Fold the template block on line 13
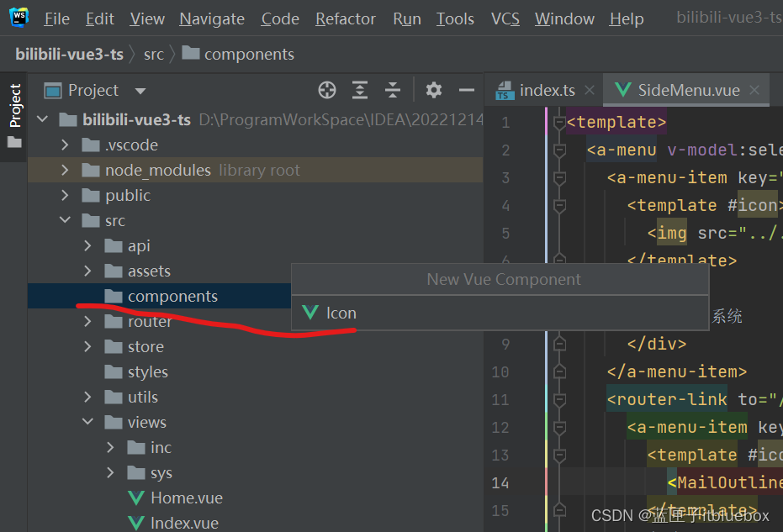The image size is (783, 532). point(560,455)
